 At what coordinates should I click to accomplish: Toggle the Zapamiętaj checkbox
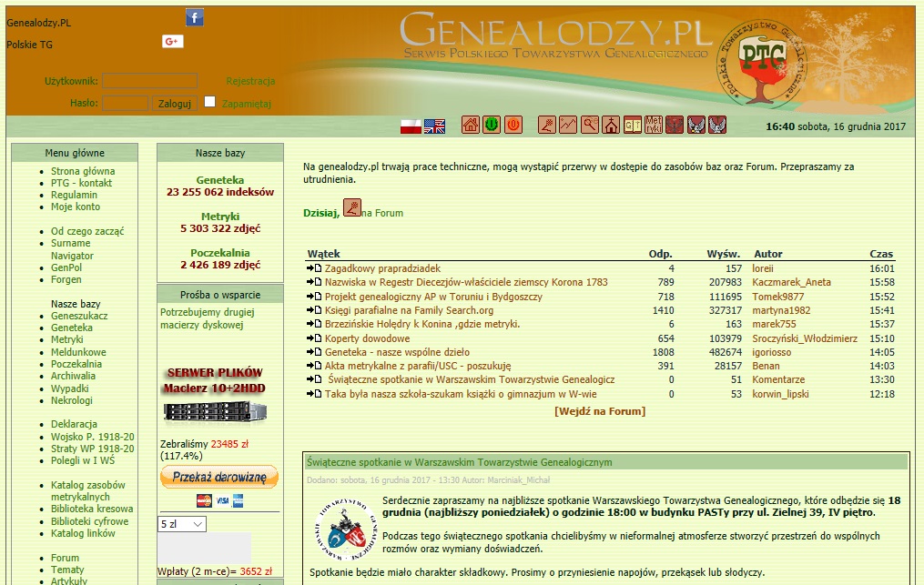pyautogui.click(x=210, y=102)
